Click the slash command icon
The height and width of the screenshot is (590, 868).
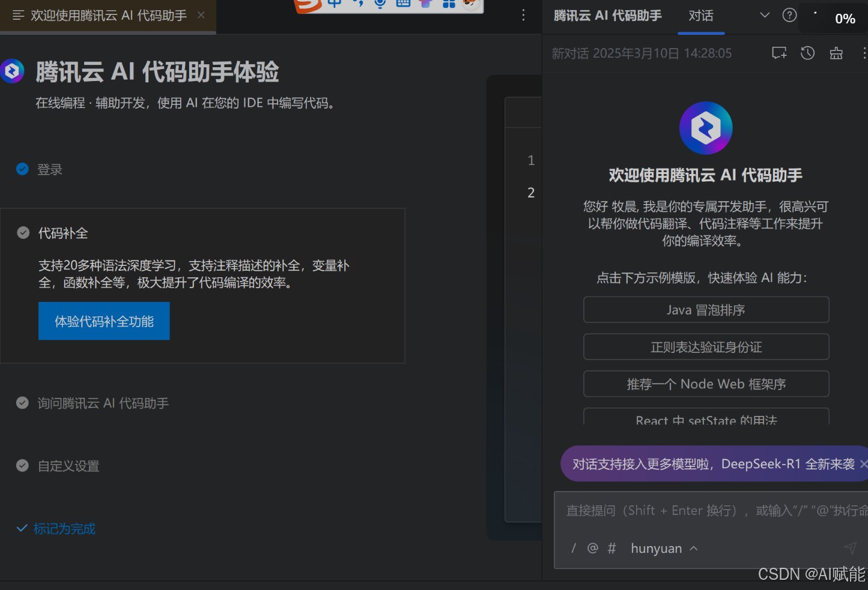click(x=574, y=548)
